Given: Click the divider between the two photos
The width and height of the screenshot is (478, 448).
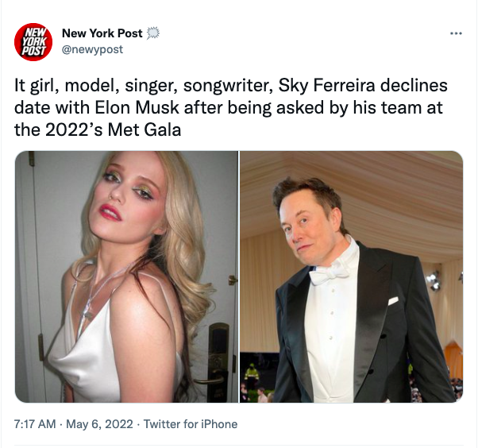Looking at the screenshot, I should (239, 276).
